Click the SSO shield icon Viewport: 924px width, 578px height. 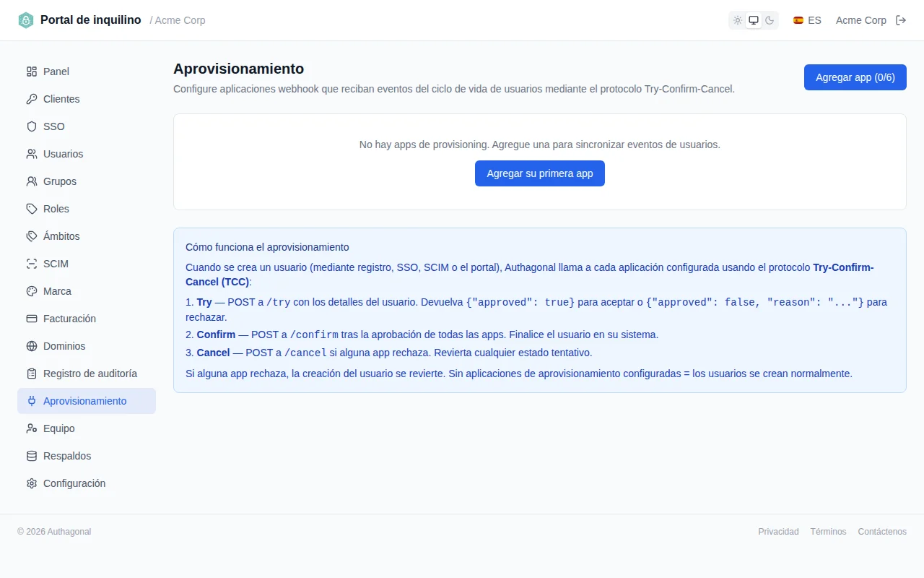coord(32,126)
